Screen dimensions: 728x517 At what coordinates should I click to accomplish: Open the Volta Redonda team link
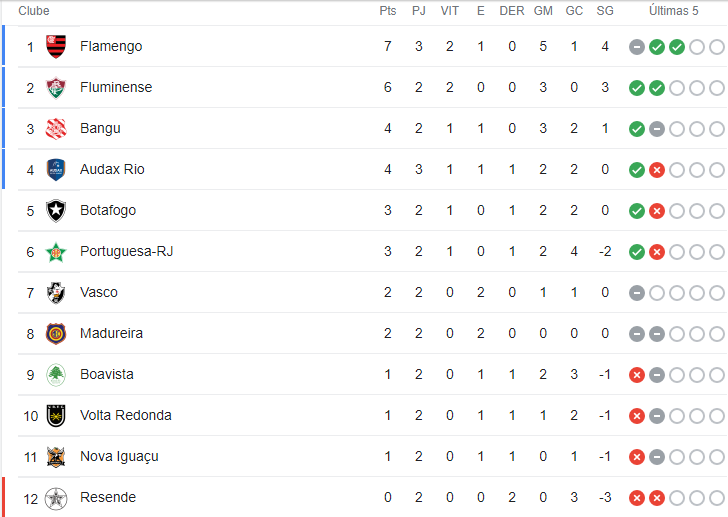(126, 415)
